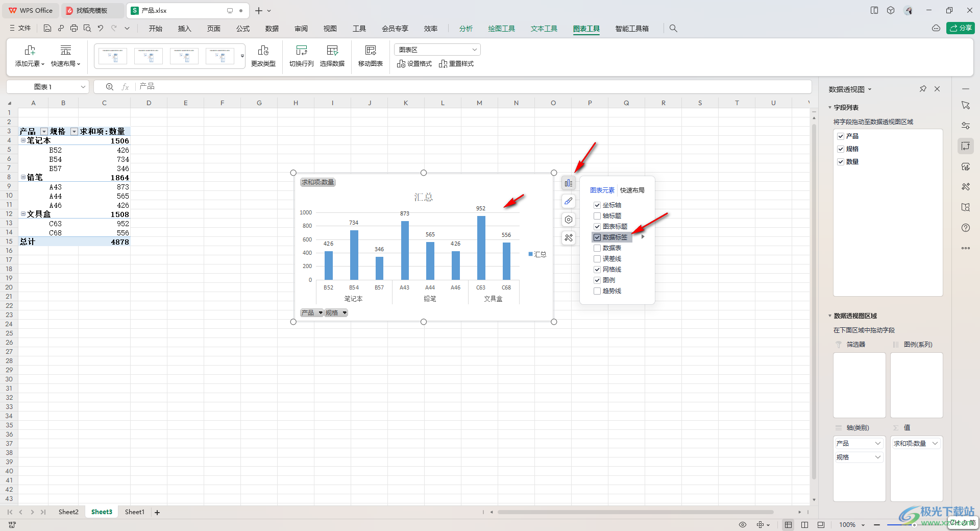Switch to Quick Layout tab in chart popup
The height and width of the screenshot is (531, 980).
click(632, 190)
